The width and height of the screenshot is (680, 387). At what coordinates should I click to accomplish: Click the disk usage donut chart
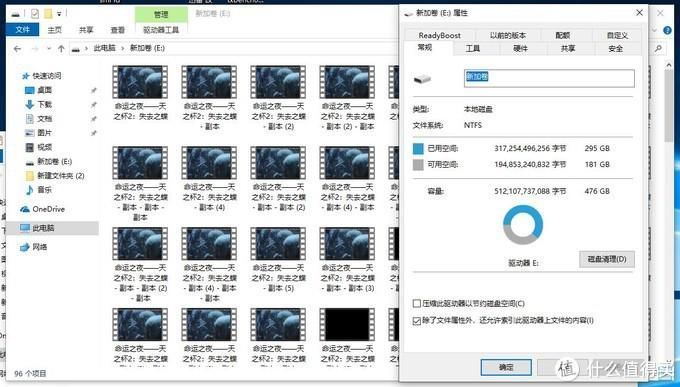coord(523,225)
